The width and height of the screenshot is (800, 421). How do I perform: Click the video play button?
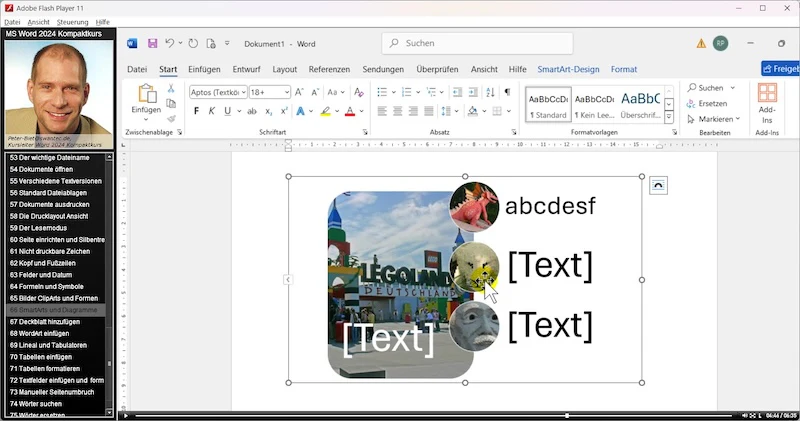(126, 416)
